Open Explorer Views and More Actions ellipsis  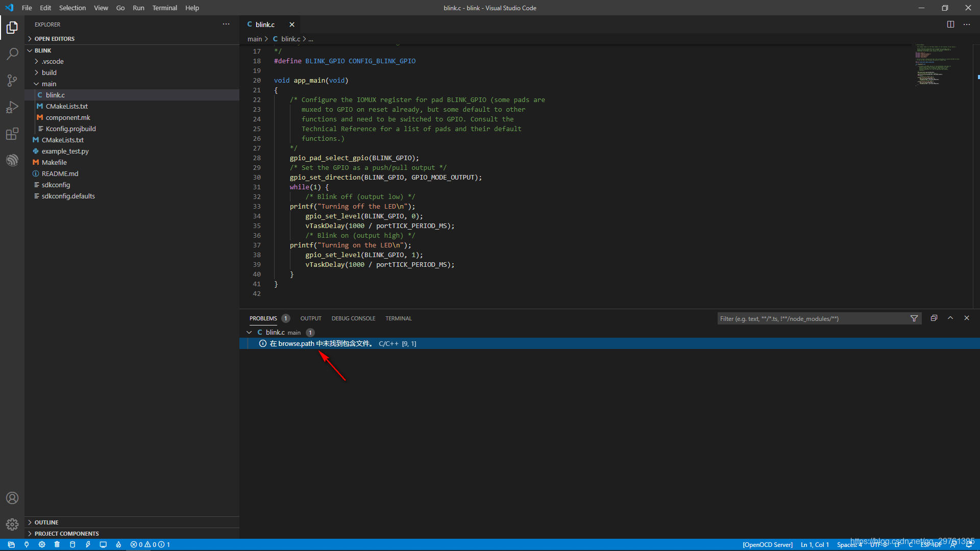tap(226, 24)
